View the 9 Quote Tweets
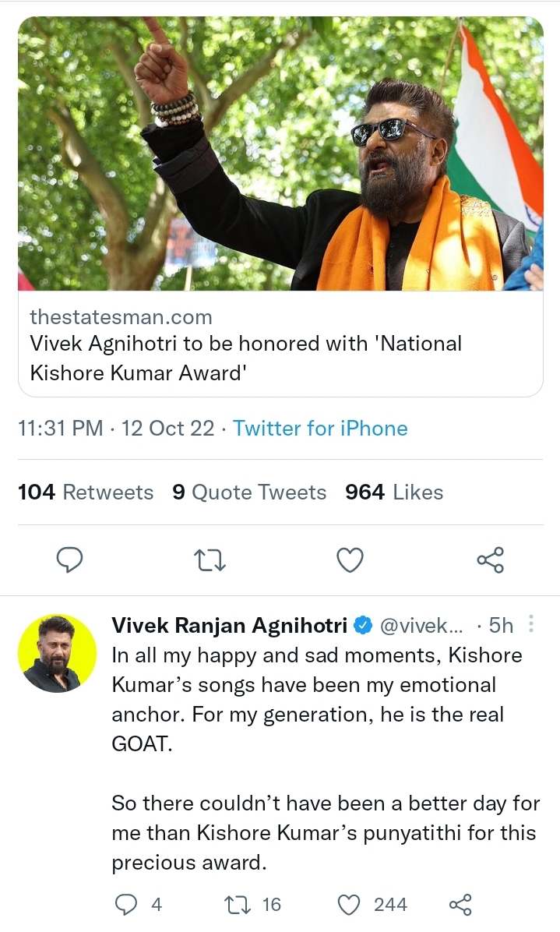This screenshot has height=932, width=560. [249, 492]
